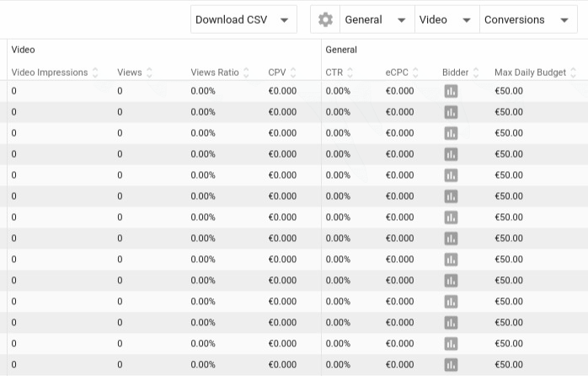Image resolution: width=588 pixels, height=376 pixels.
Task: Open the General columns dropdown
Action: tap(377, 20)
